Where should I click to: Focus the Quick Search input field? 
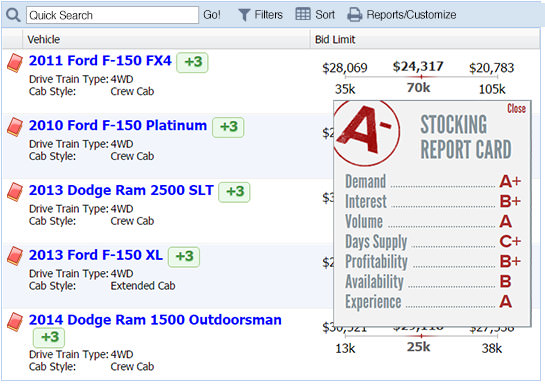tap(112, 15)
